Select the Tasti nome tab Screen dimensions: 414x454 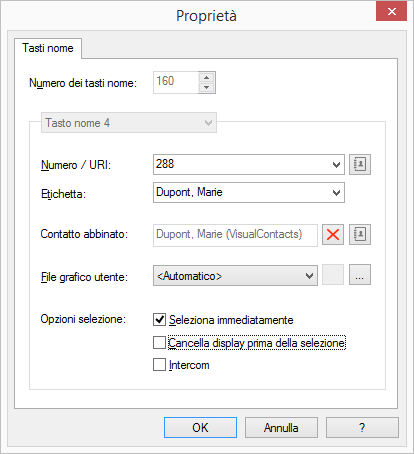tap(48, 48)
